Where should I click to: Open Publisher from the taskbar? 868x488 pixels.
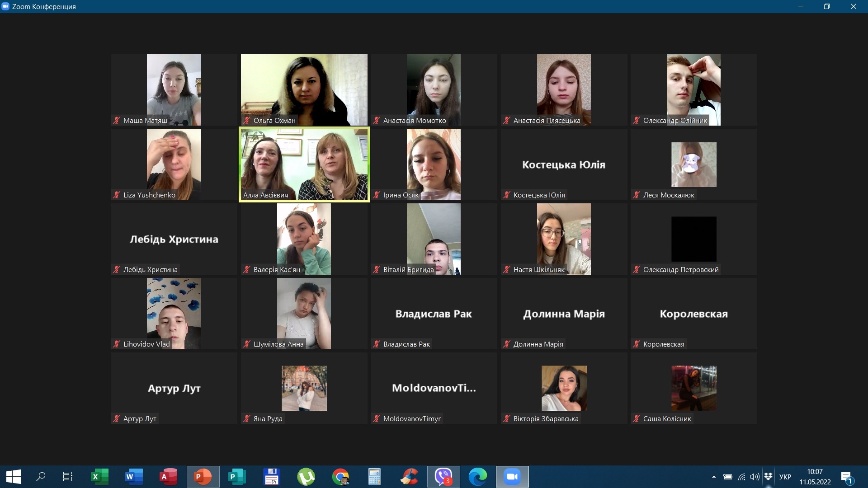click(237, 477)
